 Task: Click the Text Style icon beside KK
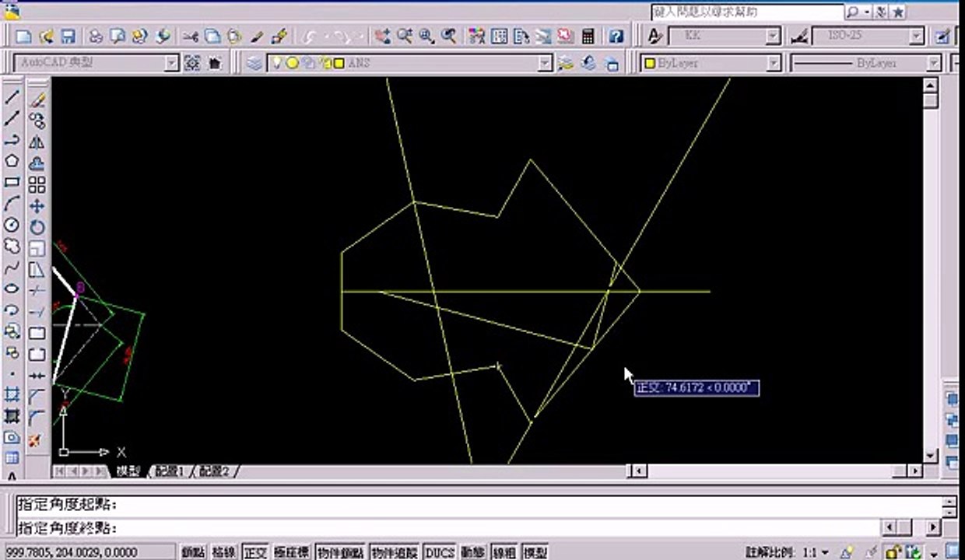tap(654, 37)
